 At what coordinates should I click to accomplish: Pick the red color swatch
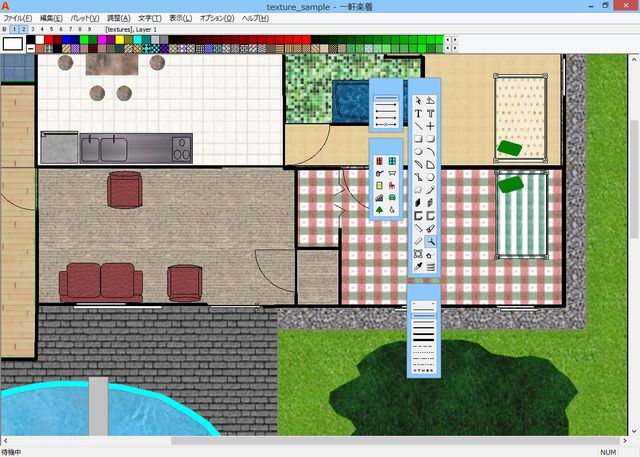pyautogui.click(x=49, y=40)
